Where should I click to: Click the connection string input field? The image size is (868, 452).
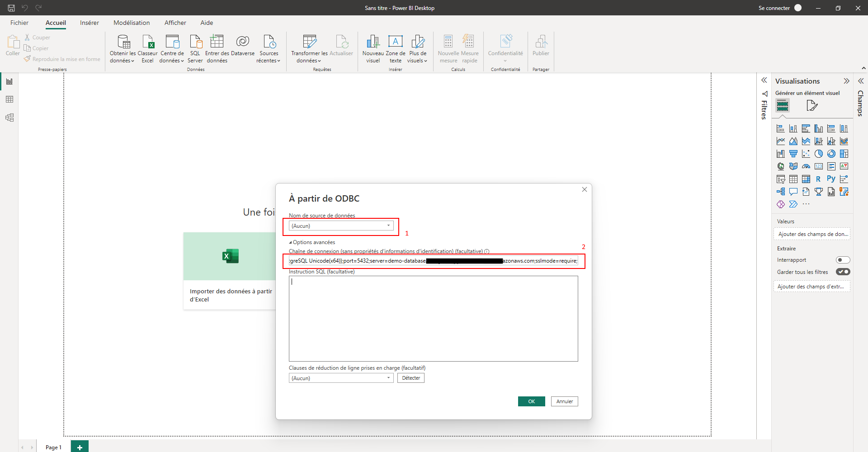(x=433, y=261)
